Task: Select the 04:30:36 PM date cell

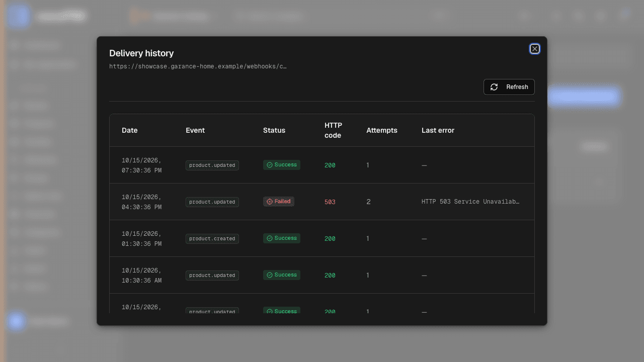Action: point(142,202)
